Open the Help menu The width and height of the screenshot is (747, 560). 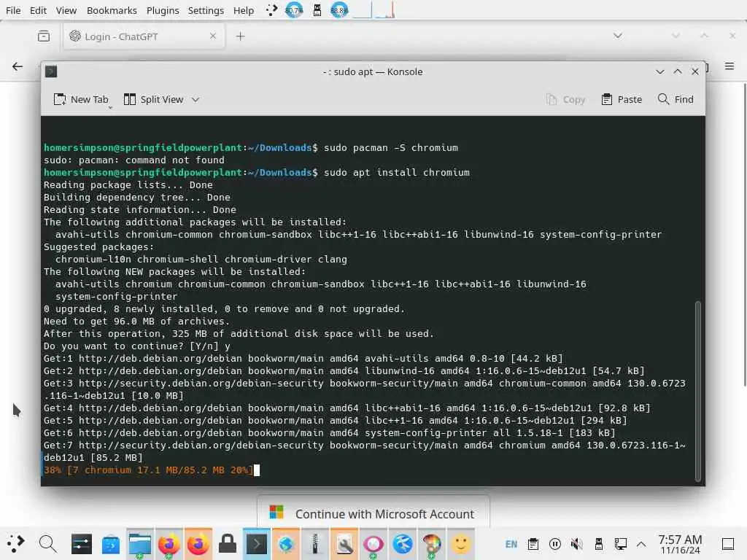click(x=244, y=10)
